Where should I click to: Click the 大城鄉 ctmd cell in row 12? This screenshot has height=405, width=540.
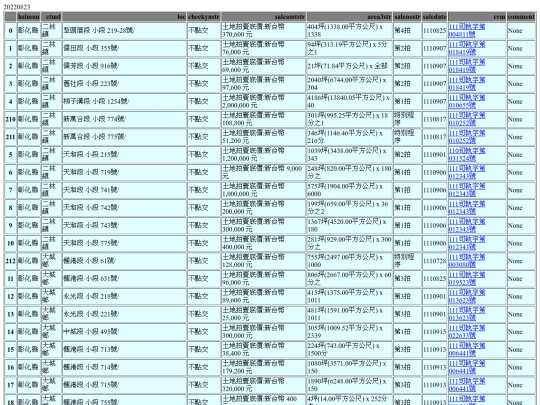[x=51, y=297]
